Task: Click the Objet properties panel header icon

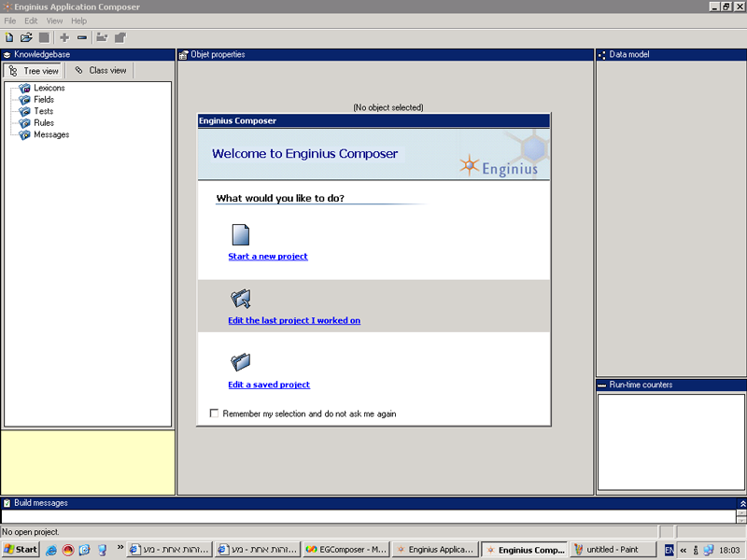Action: click(x=183, y=55)
